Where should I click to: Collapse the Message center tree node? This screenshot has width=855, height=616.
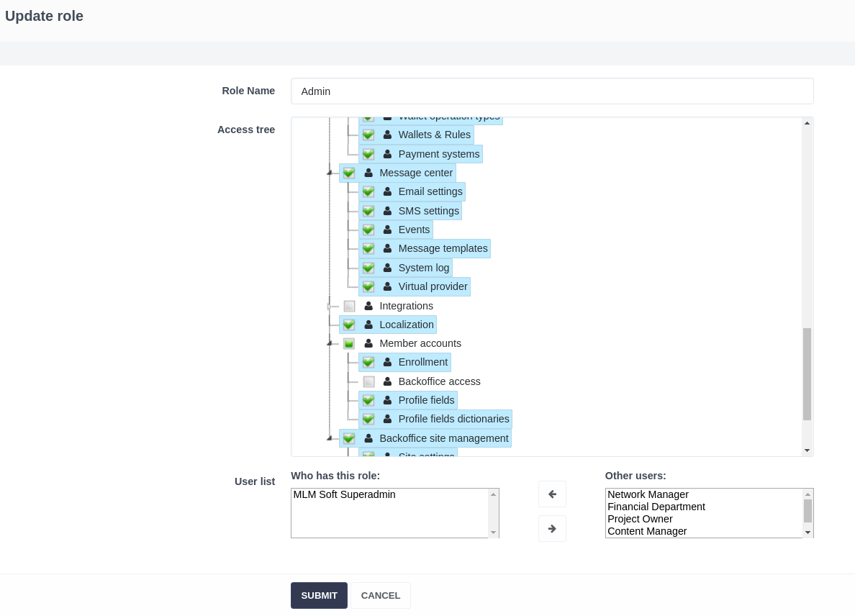pyautogui.click(x=329, y=173)
